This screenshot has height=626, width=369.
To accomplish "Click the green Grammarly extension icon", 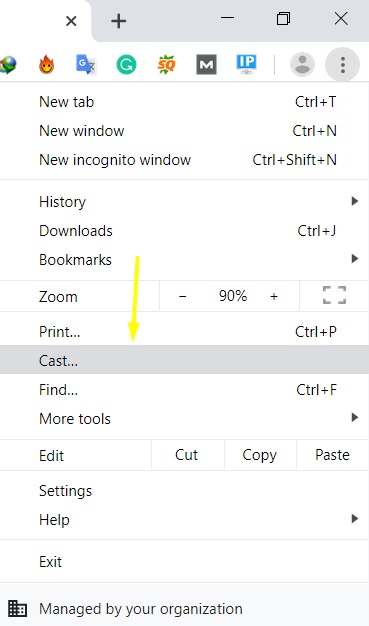I will click(x=126, y=64).
